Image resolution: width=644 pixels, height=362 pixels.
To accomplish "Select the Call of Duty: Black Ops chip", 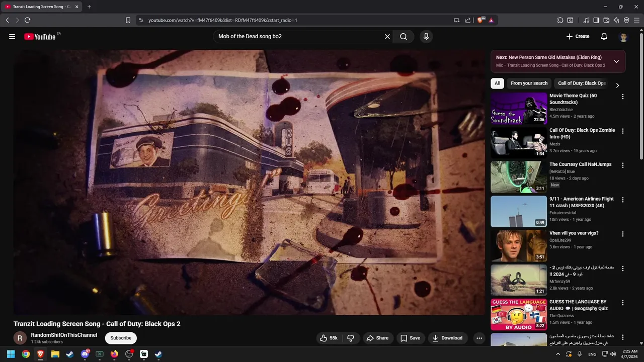I will coord(582,83).
